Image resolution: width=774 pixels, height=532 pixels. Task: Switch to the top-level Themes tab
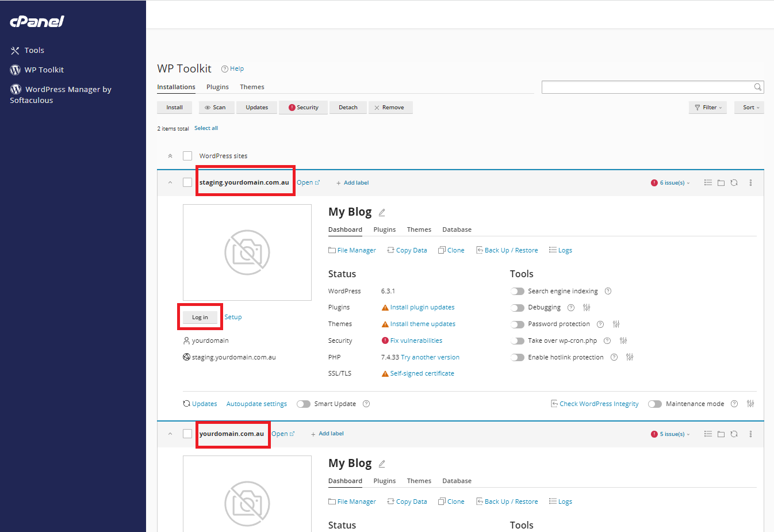click(x=252, y=87)
